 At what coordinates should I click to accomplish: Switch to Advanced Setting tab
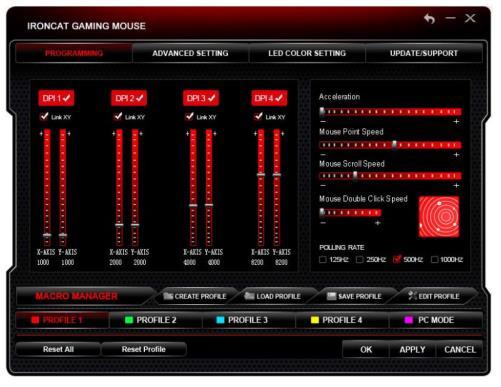tap(190, 53)
